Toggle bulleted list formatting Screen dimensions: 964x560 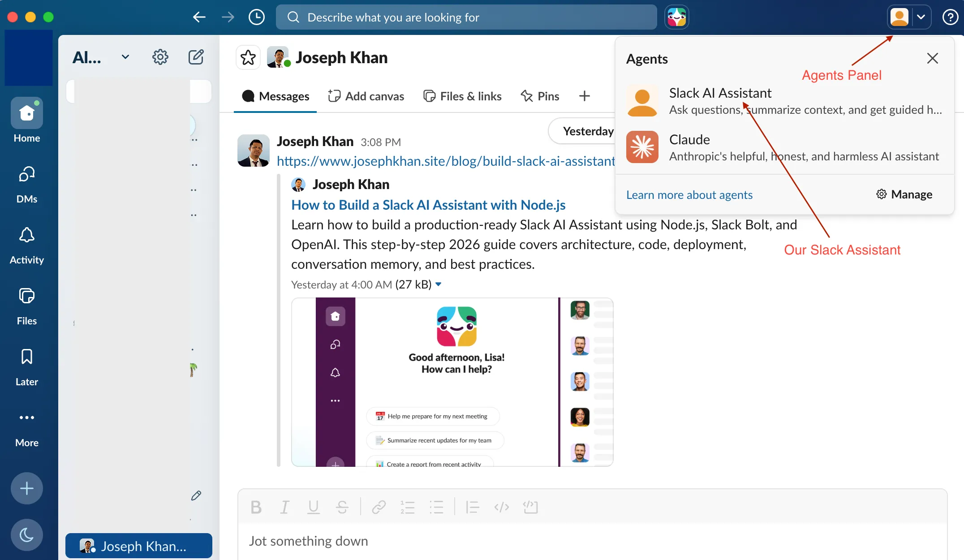pos(436,507)
